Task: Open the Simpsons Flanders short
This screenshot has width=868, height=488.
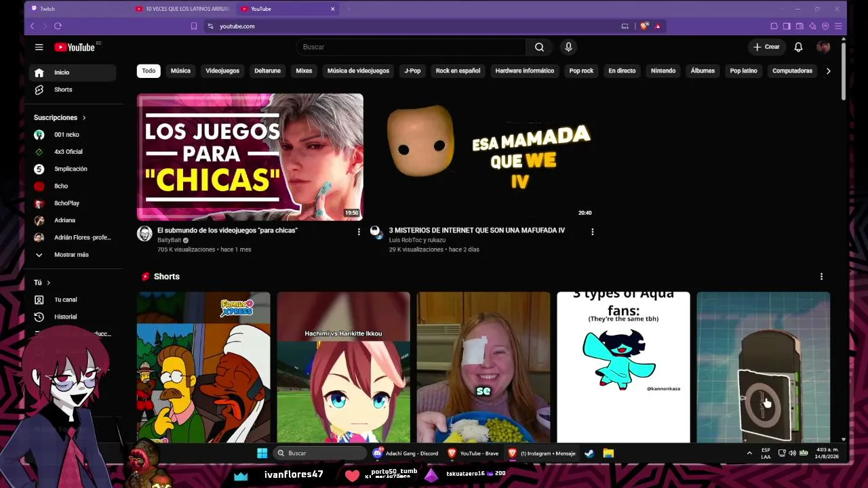Action: coord(203,367)
